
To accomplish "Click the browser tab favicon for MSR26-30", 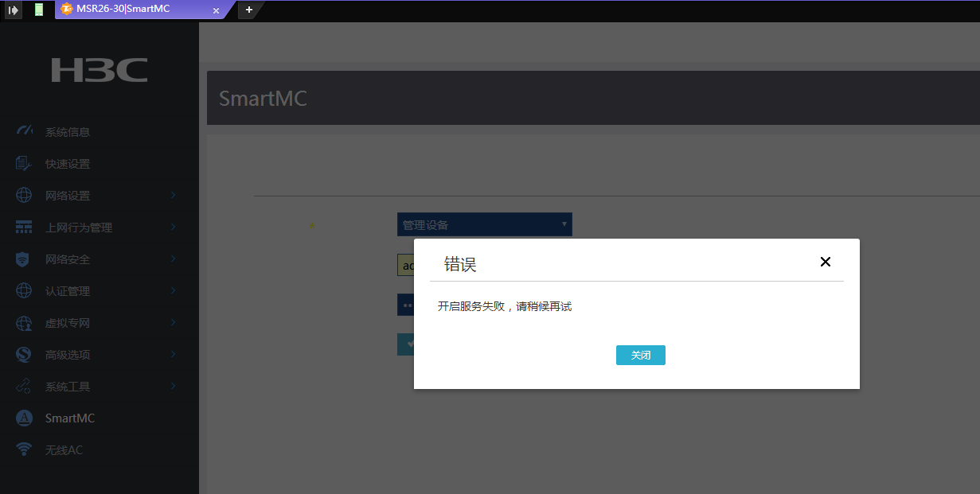I will pyautogui.click(x=67, y=10).
